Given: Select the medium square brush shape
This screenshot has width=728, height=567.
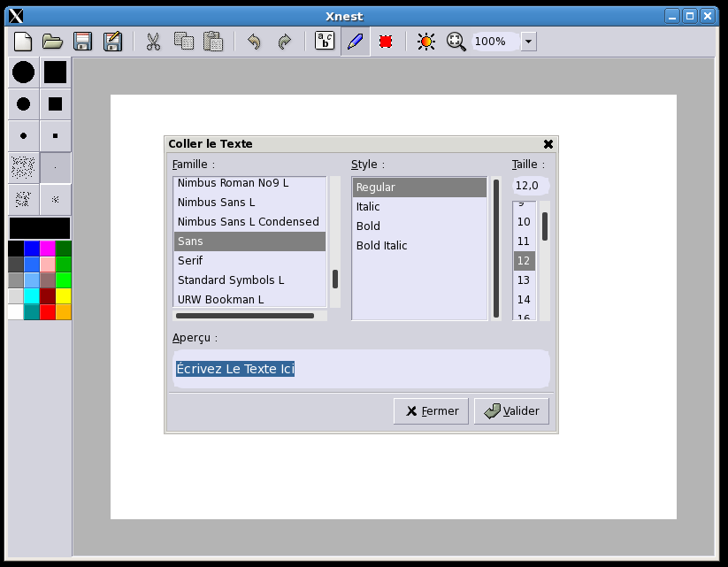Looking at the screenshot, I should pyautogui.click(x=55, y=104).
